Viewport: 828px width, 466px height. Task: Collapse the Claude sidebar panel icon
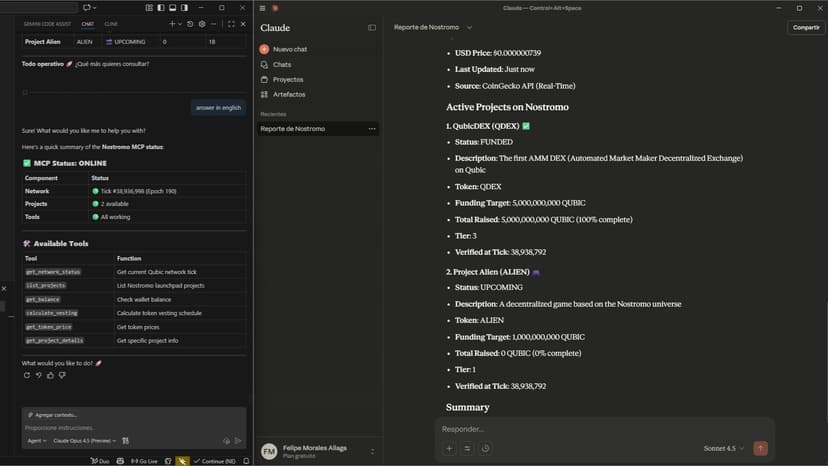(372, 27)
